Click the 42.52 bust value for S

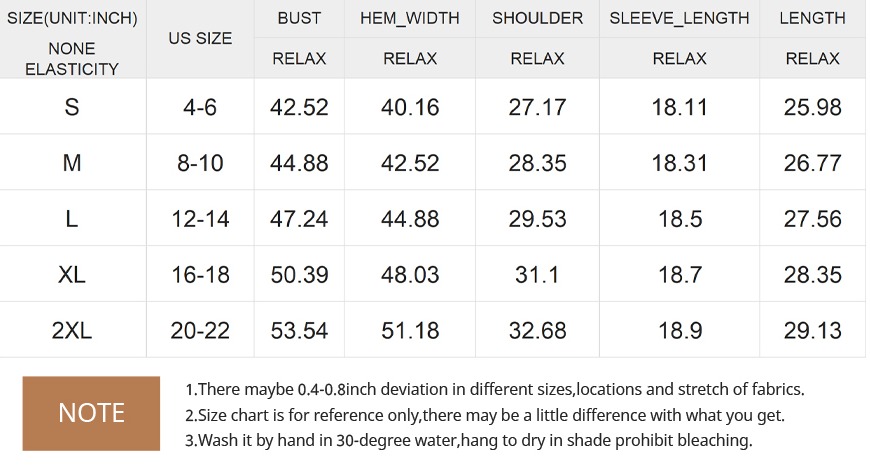pos(299,107)
